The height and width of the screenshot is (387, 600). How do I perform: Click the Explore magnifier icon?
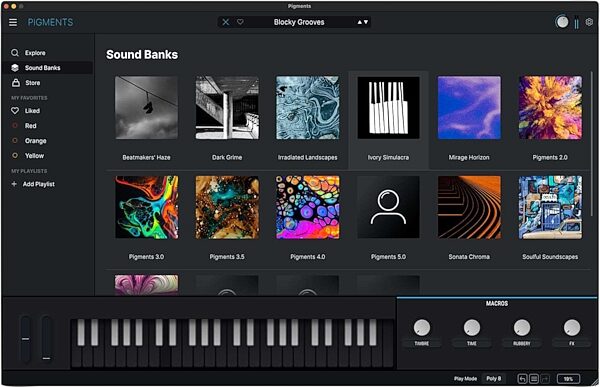click(15, 53)
